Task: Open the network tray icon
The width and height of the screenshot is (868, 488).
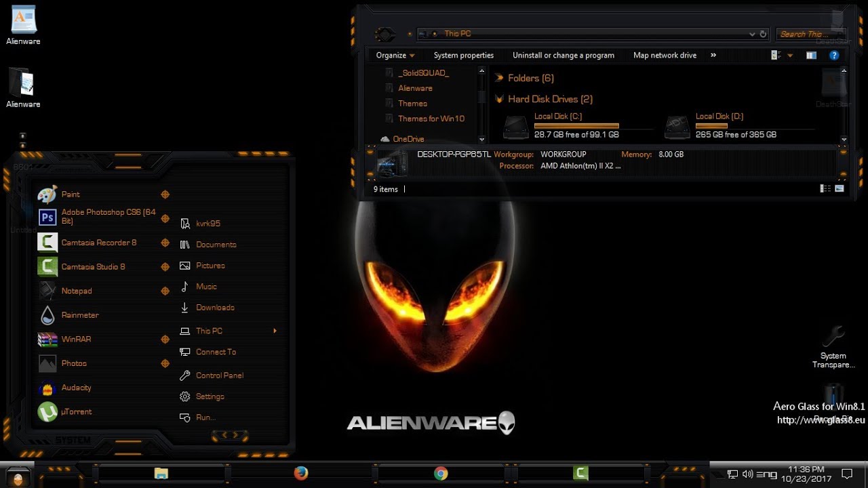Action: [732, 474]
